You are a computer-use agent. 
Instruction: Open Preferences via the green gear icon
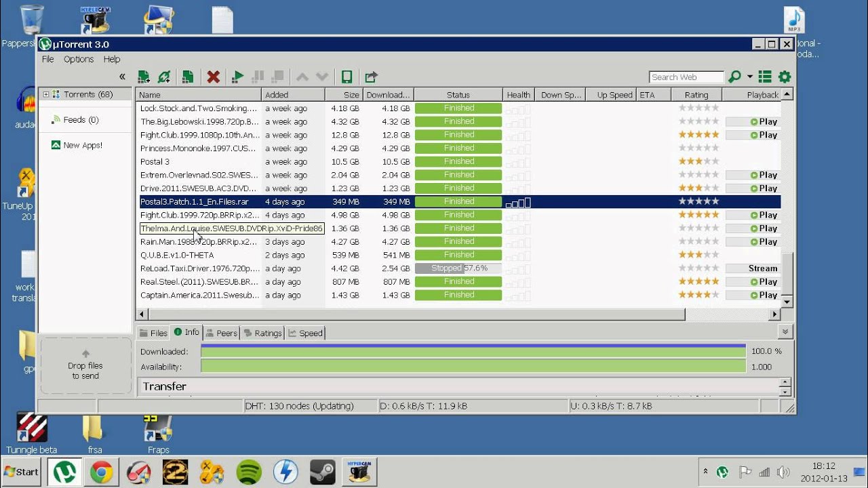pos(785,77)
